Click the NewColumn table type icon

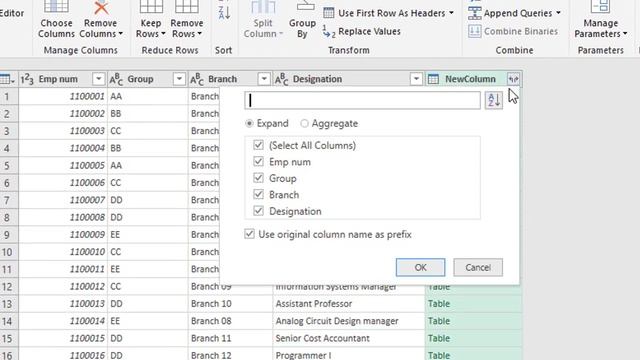433,79
